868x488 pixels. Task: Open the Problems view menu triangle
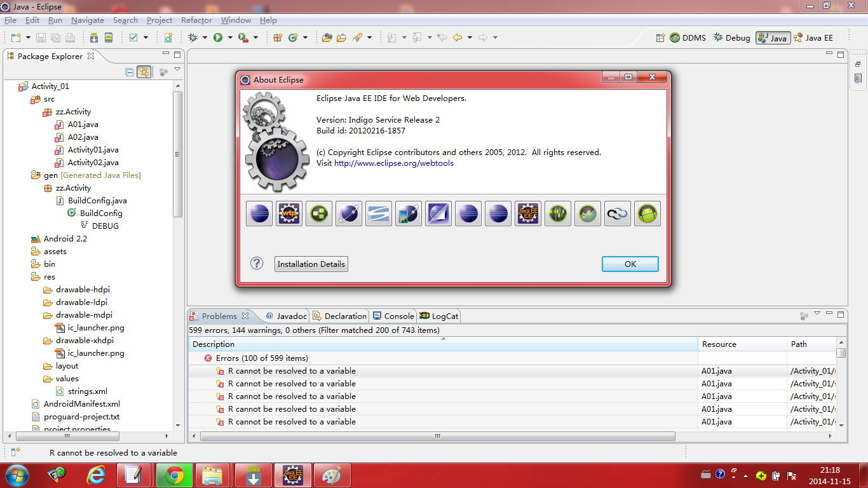(817, 314)
